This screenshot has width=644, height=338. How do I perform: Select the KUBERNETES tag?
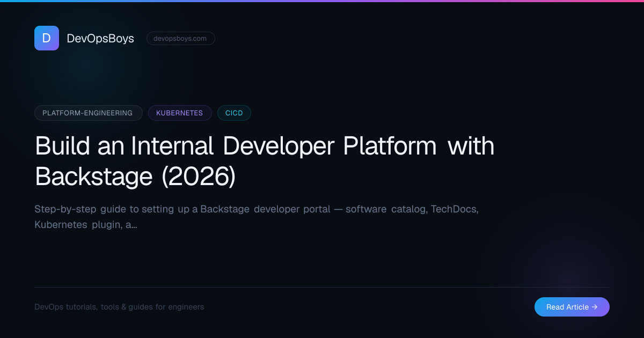tap(180, 113)
